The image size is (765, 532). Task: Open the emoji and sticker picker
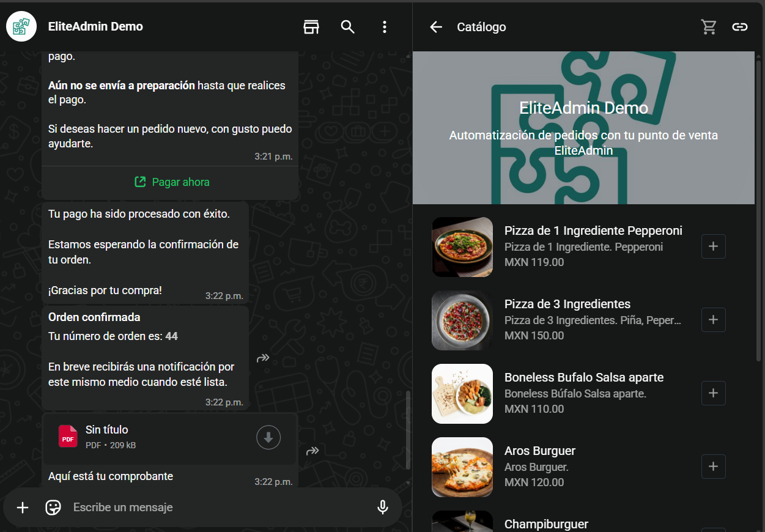point(53,508)
